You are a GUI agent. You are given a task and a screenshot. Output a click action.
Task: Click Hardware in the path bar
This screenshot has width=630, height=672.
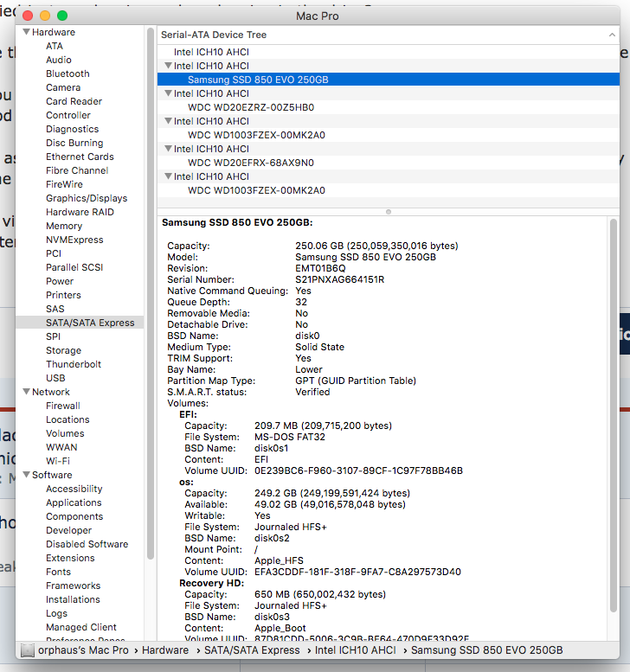coord(165,650)
